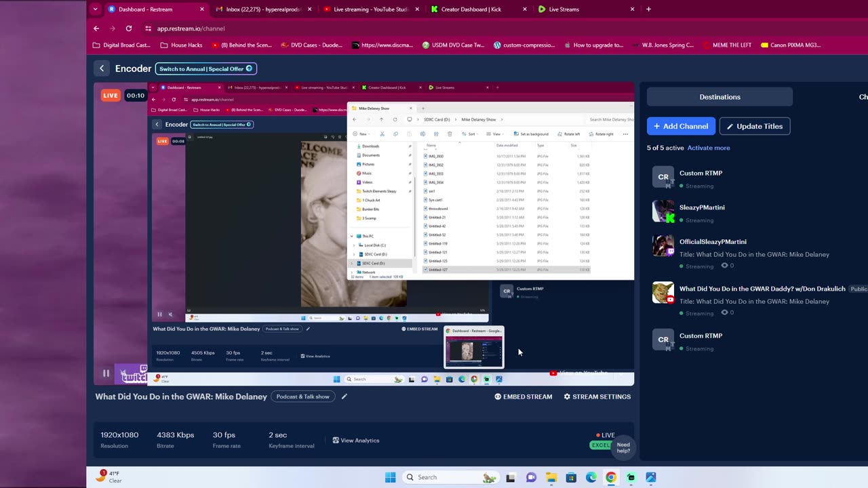Switch to the Live Streams tab
Viewport: 868px width, 488px height.
587,9
